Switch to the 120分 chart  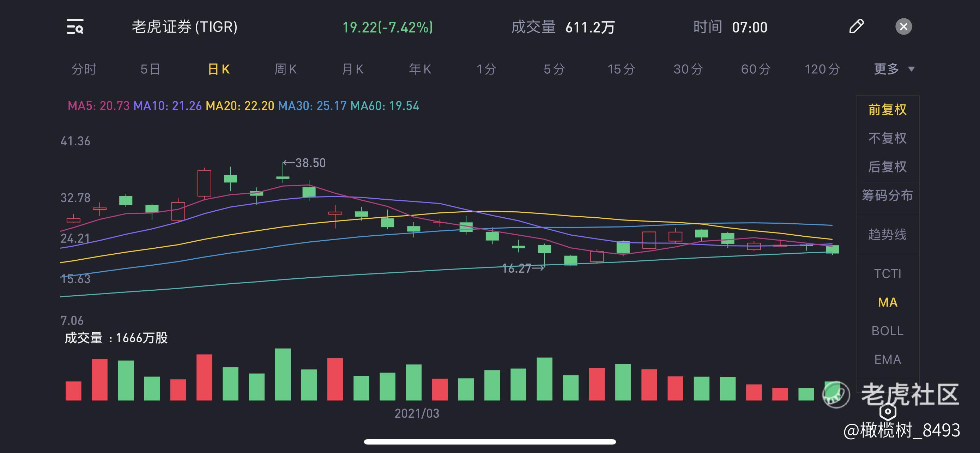[x=823, y=69]
